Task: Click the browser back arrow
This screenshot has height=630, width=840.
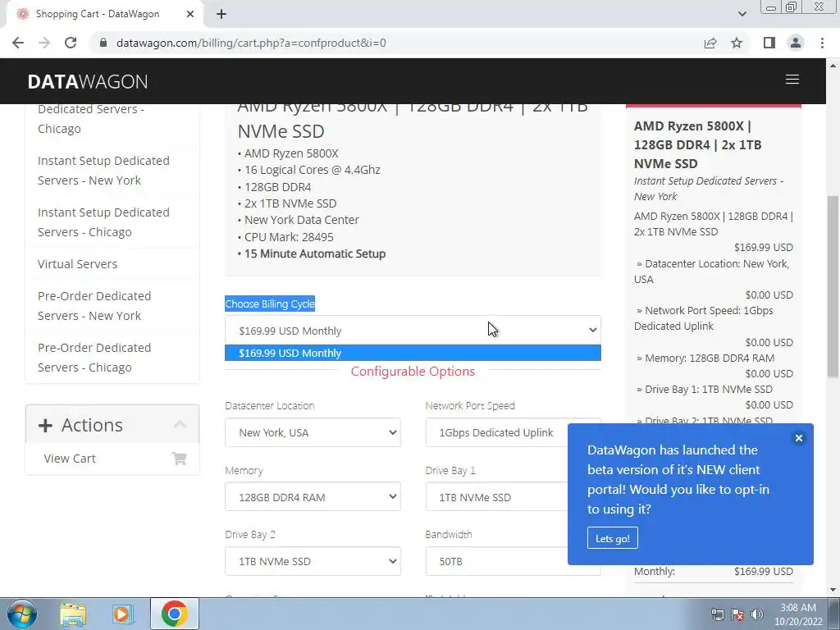Action: tap(18, 43)
